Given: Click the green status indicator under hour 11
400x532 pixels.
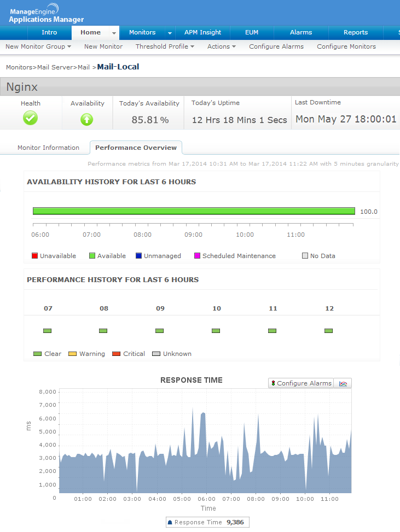Looking at the screenshot, I should [272, 331].
